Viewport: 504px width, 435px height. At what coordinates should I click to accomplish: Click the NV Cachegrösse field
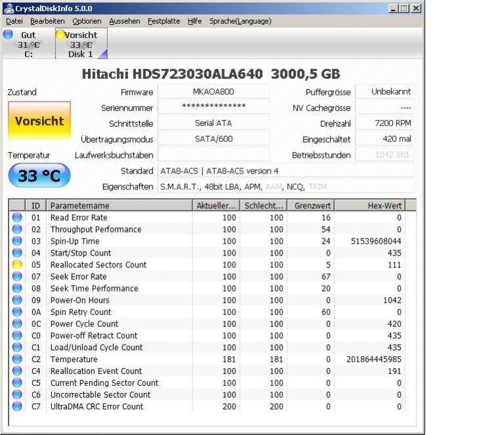385,107
